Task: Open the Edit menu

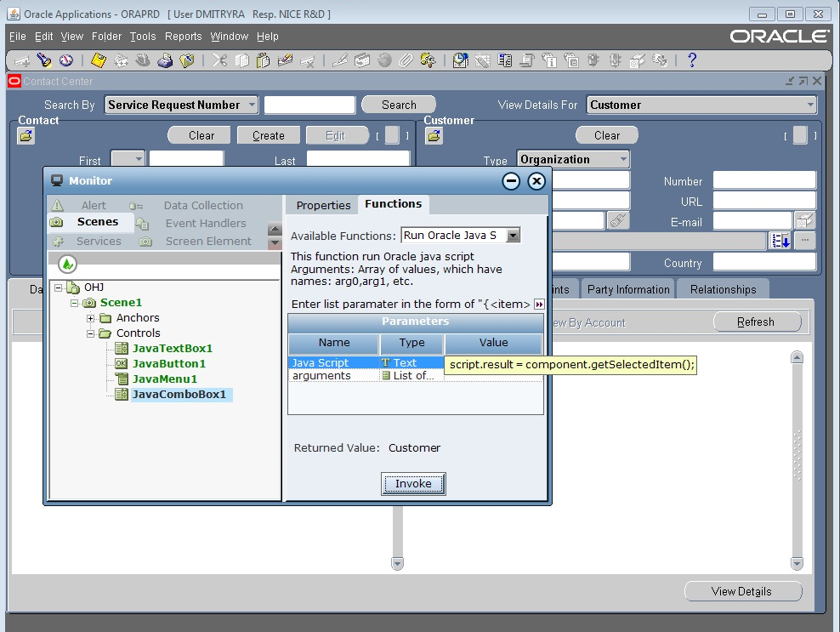Action: (x=44, y=37)
